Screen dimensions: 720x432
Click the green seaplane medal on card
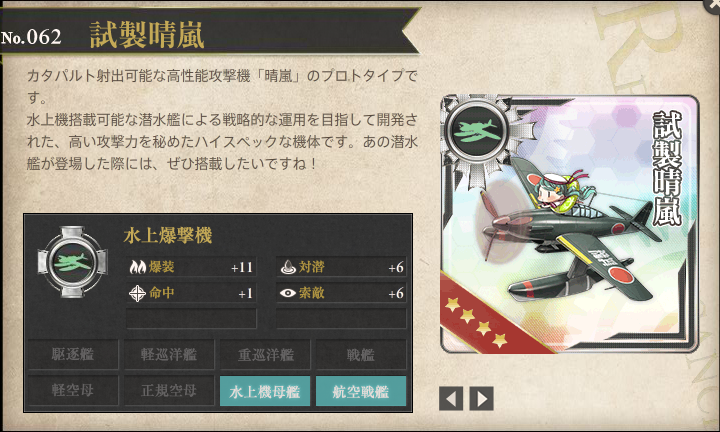tap(477, 131)
